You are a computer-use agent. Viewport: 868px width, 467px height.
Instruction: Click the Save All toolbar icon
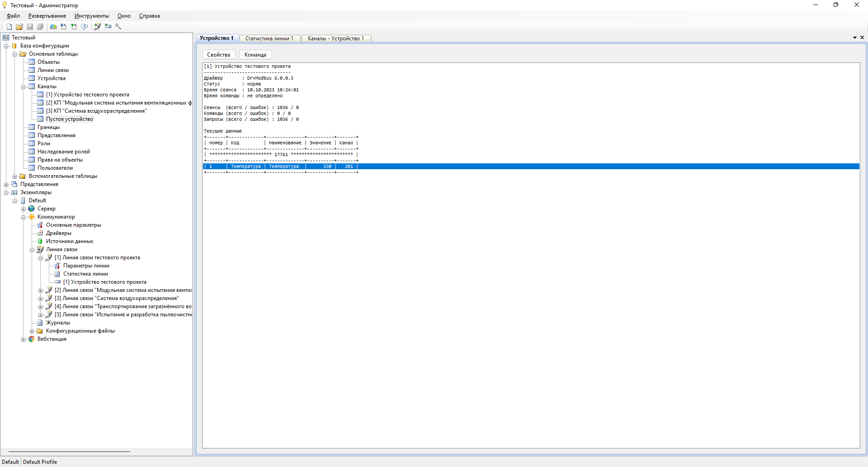[40, 27]
